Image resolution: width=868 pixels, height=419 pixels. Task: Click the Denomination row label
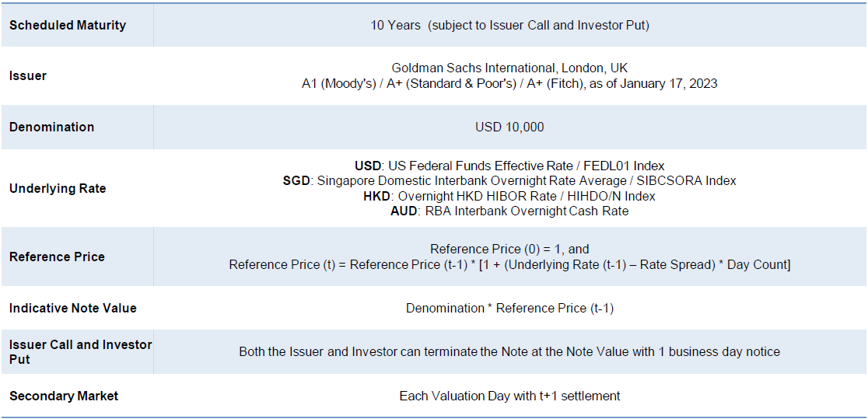coord(51,127)
